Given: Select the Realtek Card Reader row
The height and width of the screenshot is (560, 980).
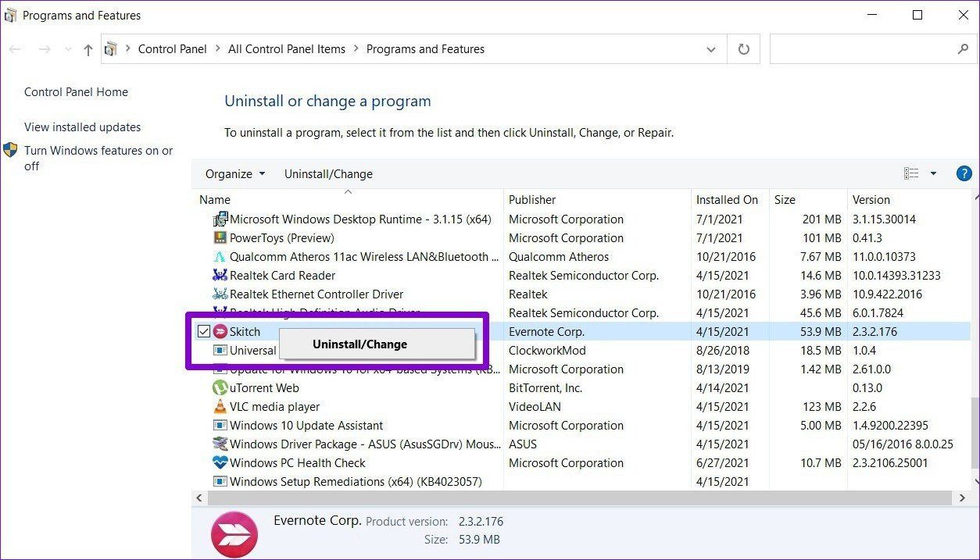Looking at the screenshot, I should point(582,276).
